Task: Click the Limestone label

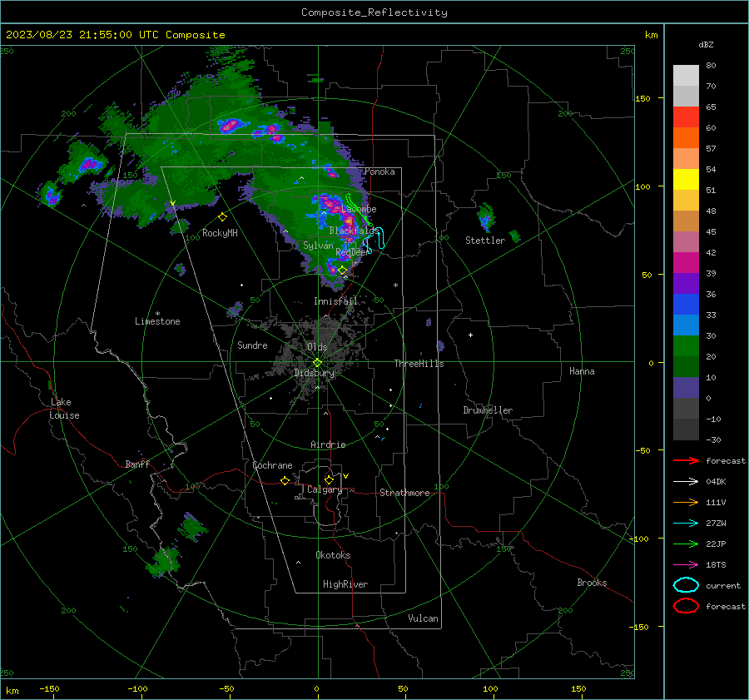Action: click(157, 321)
